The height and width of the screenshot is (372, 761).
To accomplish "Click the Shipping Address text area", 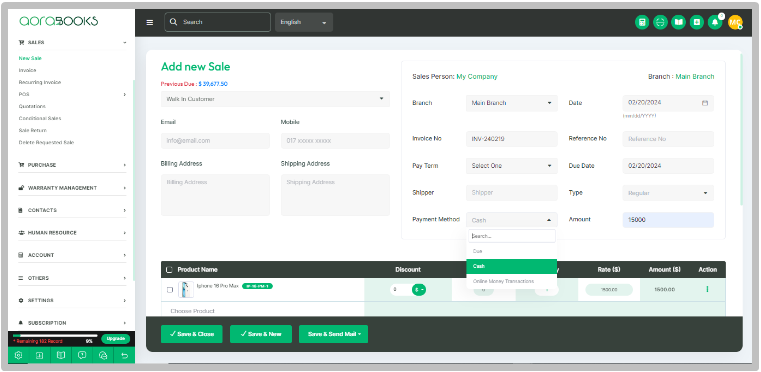I will 335,195.
